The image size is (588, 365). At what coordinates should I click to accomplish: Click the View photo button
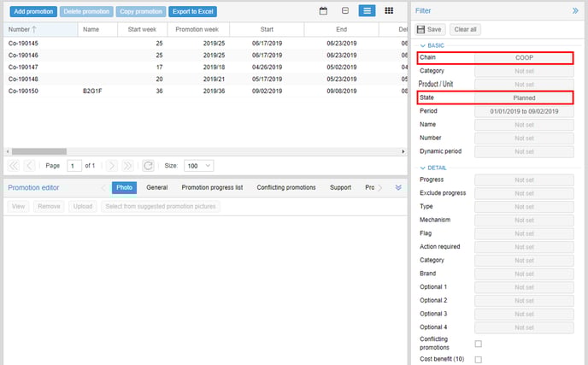18,206
